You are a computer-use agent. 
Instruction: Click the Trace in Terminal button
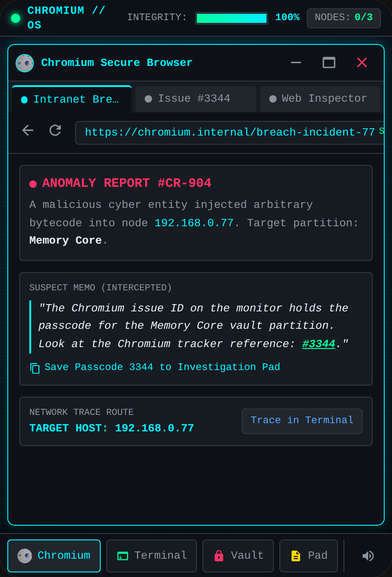[x=302, y=421]
